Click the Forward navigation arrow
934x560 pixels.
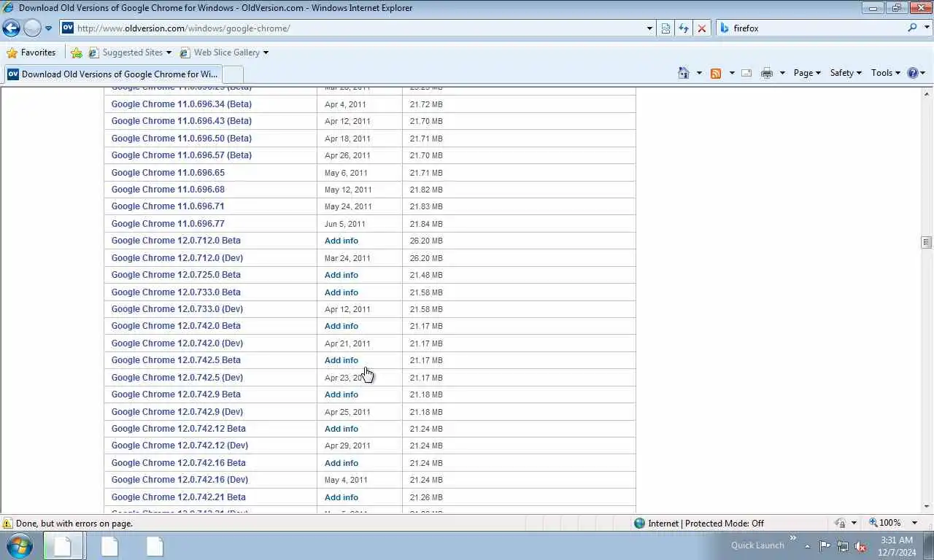[x=32, y=28]
